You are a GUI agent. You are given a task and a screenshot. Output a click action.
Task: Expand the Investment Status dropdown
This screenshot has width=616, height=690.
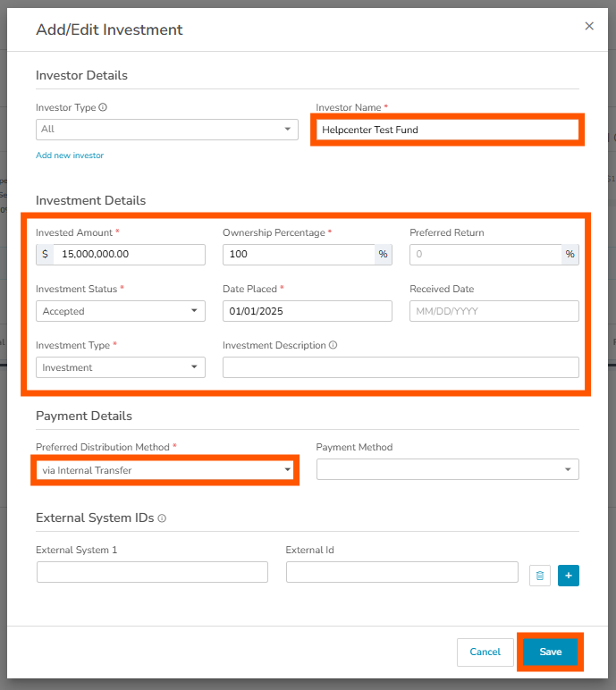pos(121,311)
